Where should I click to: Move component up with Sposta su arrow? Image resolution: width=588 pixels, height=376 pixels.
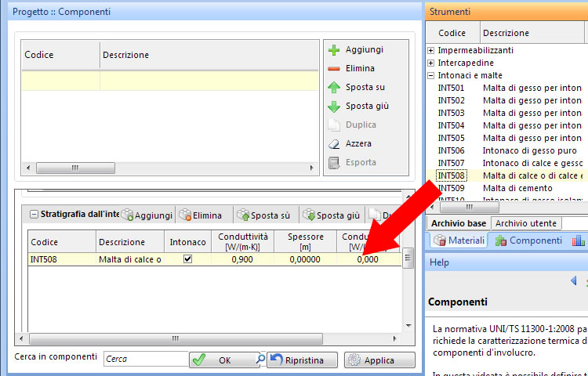pyautogui.click(x=333, y=88)
